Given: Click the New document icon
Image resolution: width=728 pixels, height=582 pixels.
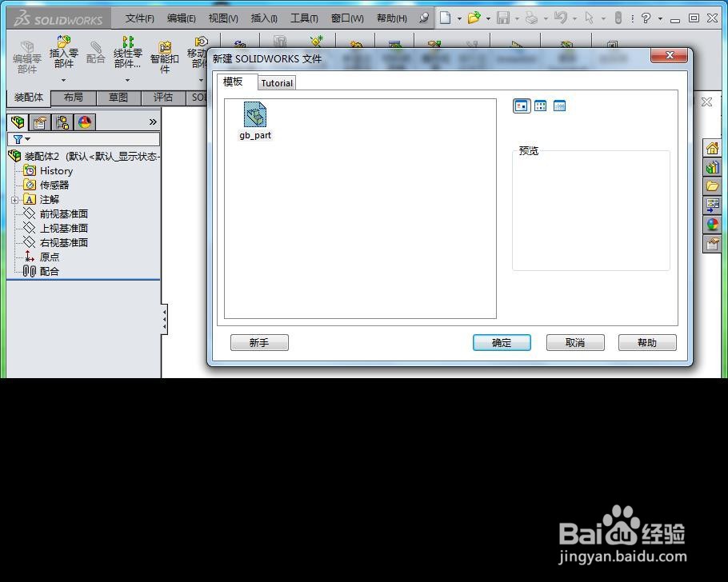Looking at the screenshot, I should coord(446,18).
